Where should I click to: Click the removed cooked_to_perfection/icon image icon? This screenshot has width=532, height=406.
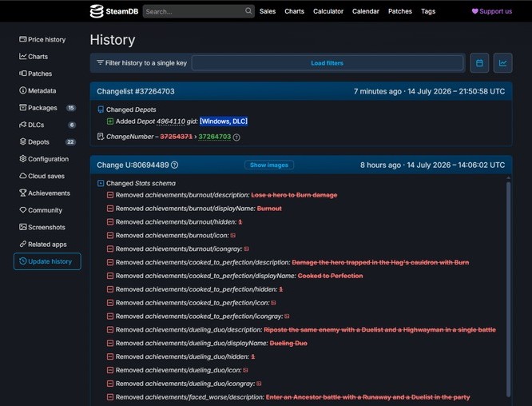(273, 303)
